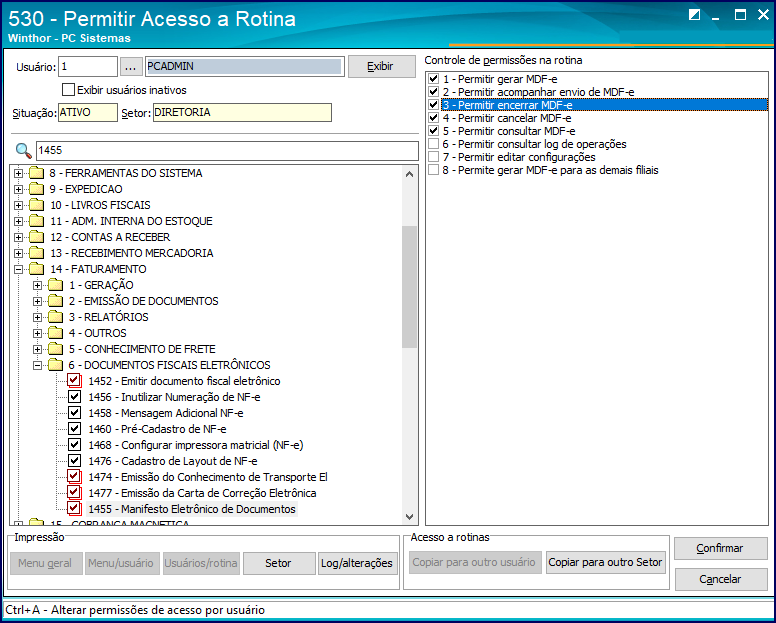The height and width of the screenshot is (623, 776).
Task: Check 7 - Permitir editar configurações
Action: [434, 157]
